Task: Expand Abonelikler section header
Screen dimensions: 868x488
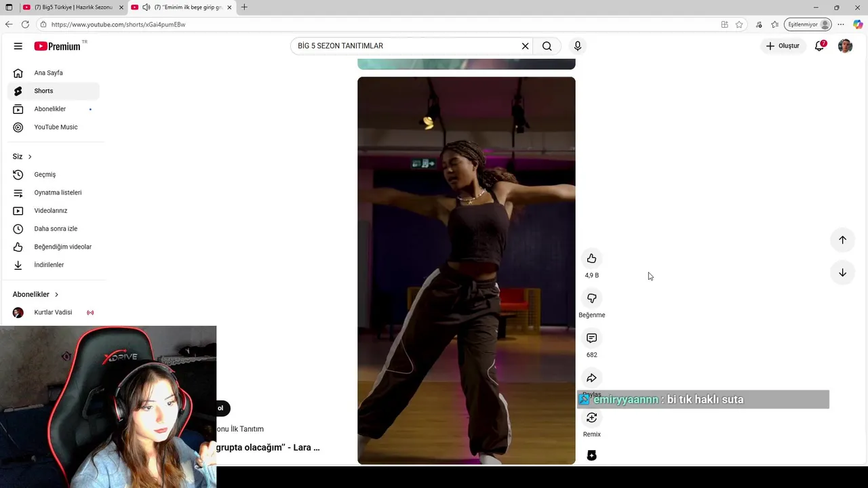Action: coord(36,294)
